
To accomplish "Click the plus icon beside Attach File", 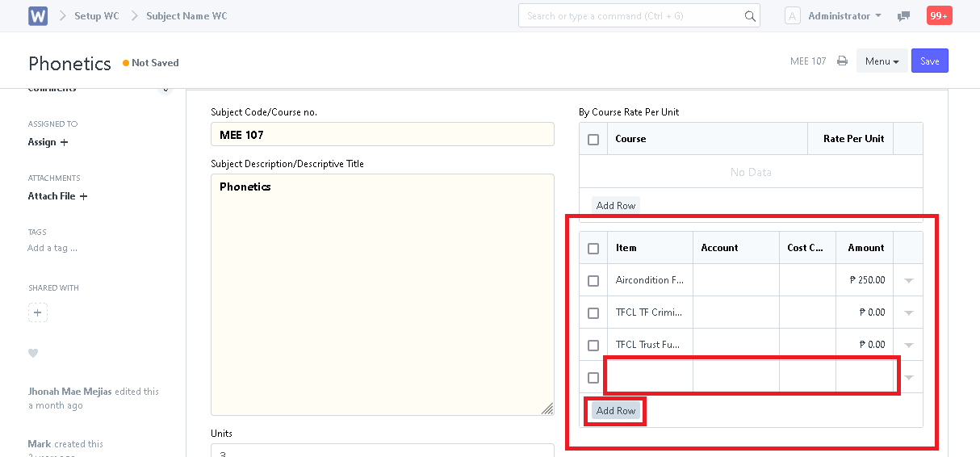I will point(83,196).
